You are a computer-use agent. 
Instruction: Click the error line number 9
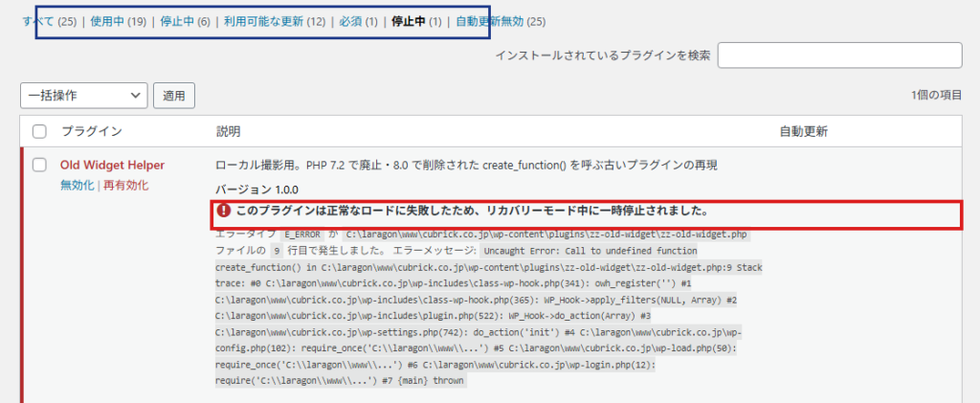[x=277, y=251]
